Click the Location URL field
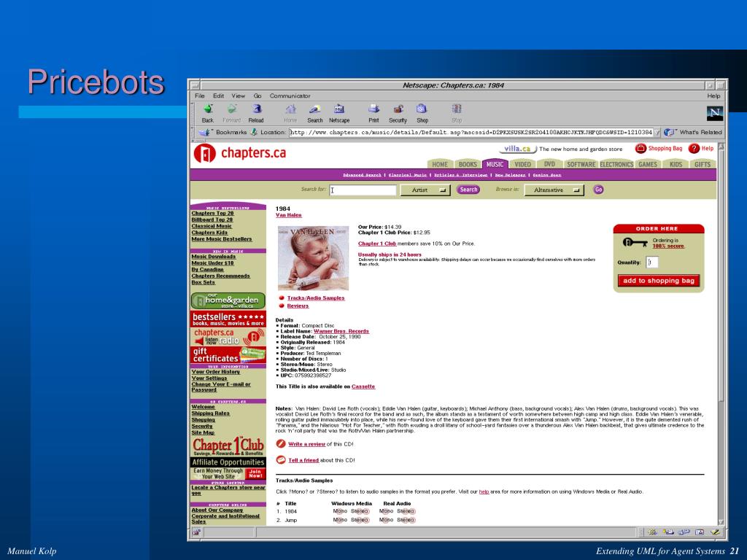 click(471, 133)
